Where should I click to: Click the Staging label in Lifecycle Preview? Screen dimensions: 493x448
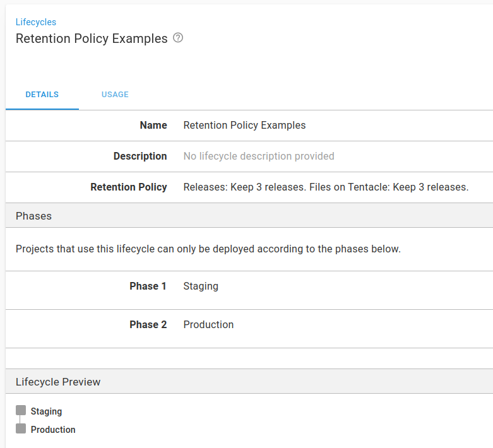[46, 411]
